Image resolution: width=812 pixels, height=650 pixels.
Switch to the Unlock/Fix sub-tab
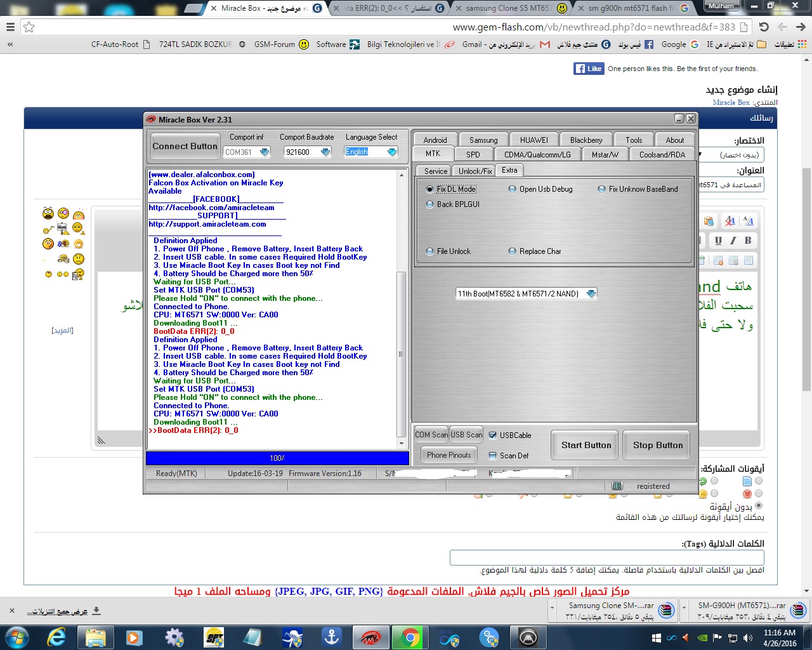coord(475,171)
